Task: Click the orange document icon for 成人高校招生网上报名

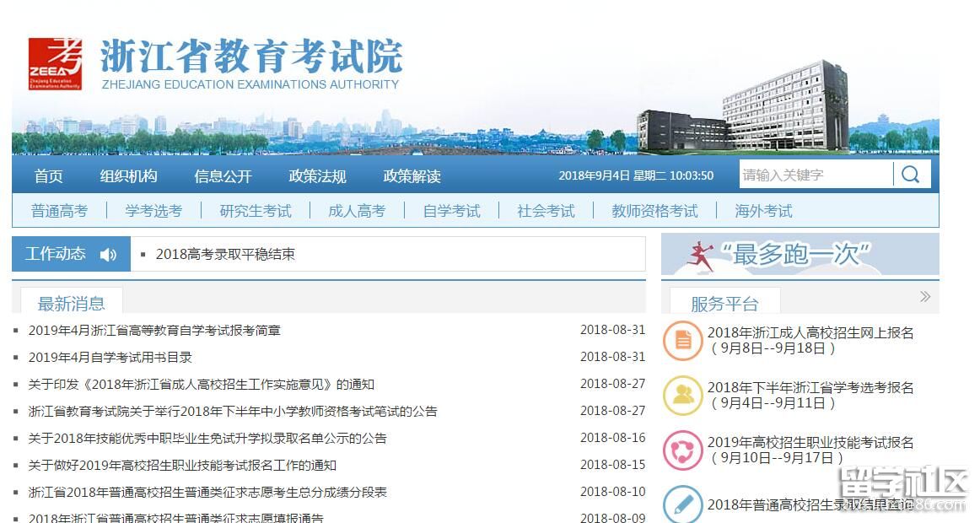Action: click(682, 340)
